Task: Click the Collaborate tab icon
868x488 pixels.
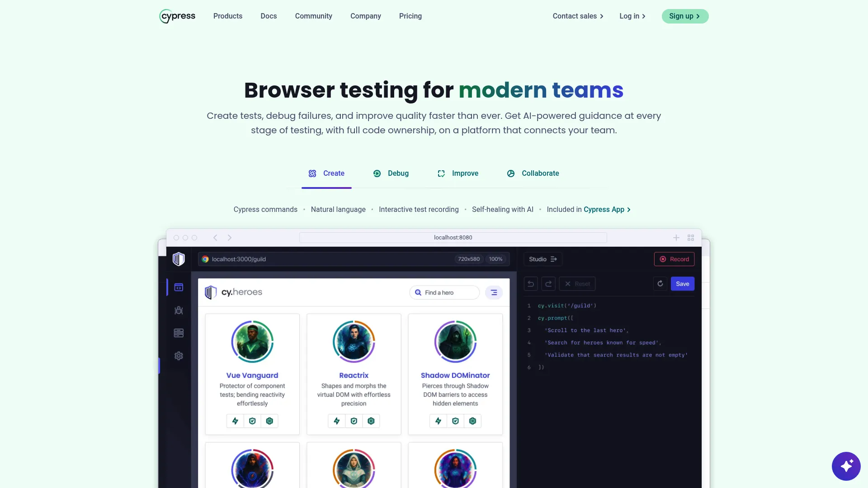Action: click(511, 174)
